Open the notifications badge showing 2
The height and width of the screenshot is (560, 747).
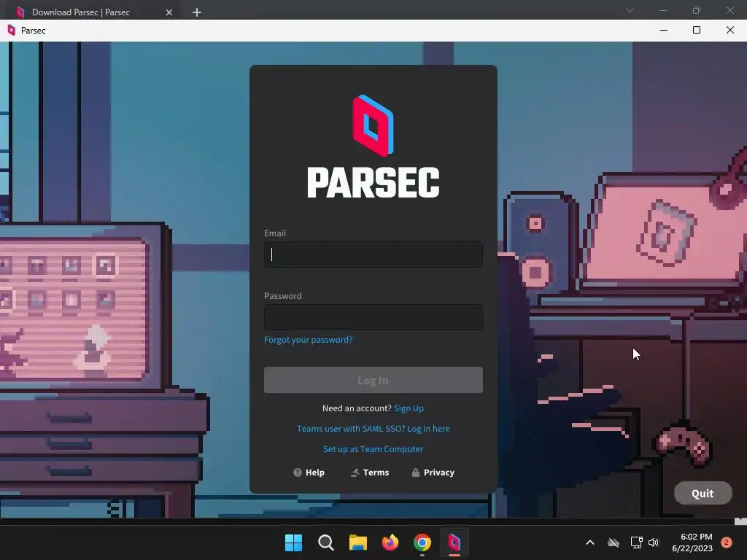pos(727,542)
